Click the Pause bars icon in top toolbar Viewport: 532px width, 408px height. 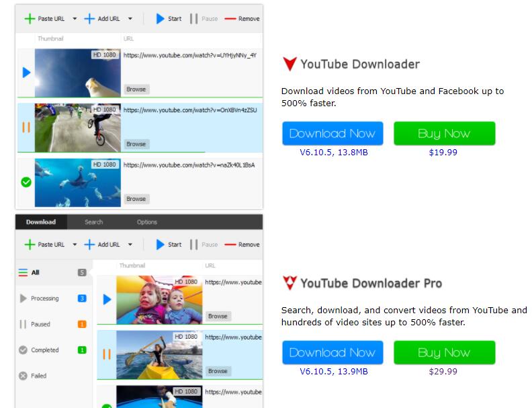click(193, 19)
